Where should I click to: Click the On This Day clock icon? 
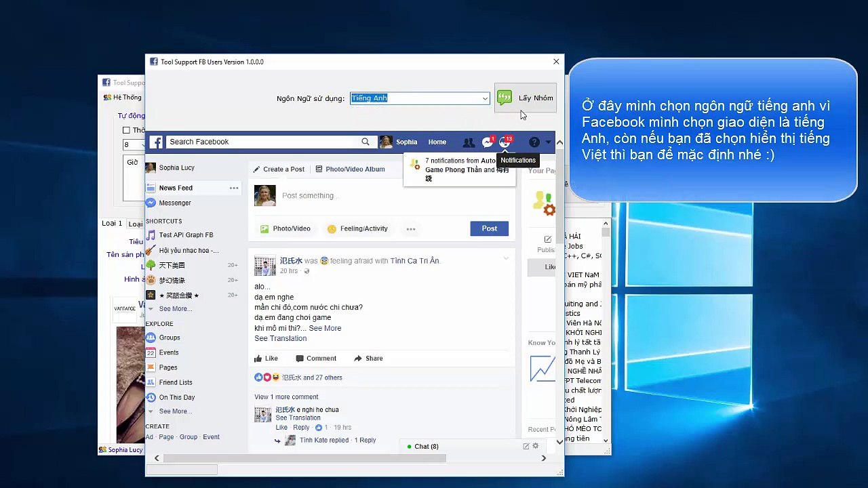(x=151, y=397)
